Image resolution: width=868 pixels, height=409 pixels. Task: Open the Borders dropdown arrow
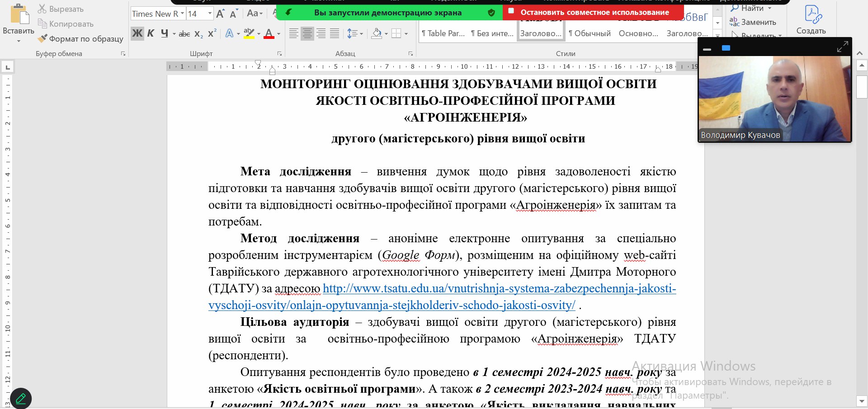(x=406, y=34)
